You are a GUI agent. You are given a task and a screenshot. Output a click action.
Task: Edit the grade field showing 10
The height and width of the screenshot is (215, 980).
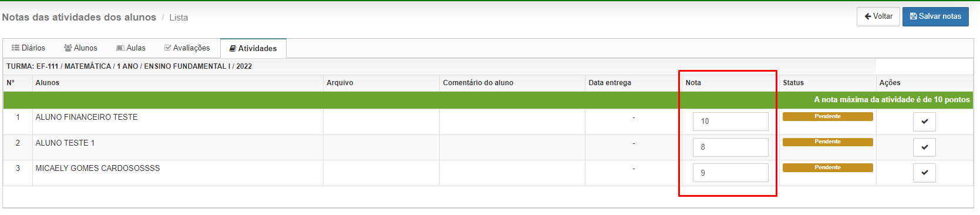pos(730,122)
